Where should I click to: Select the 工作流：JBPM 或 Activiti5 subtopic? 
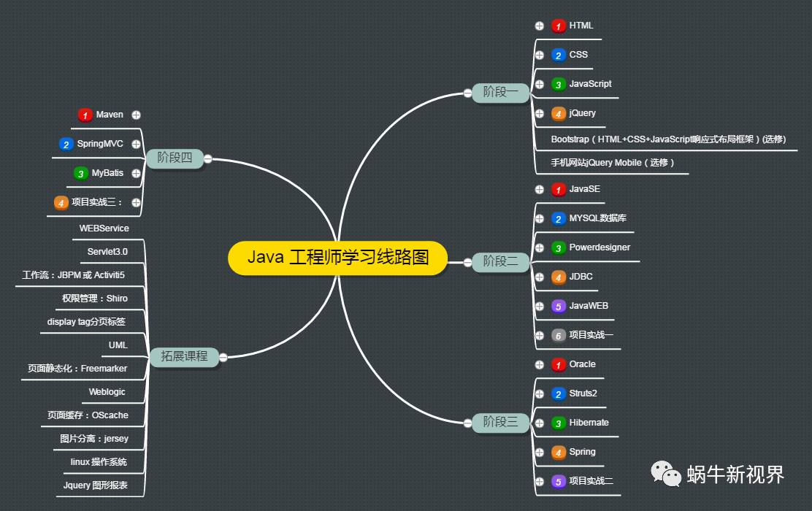point(73,275)
